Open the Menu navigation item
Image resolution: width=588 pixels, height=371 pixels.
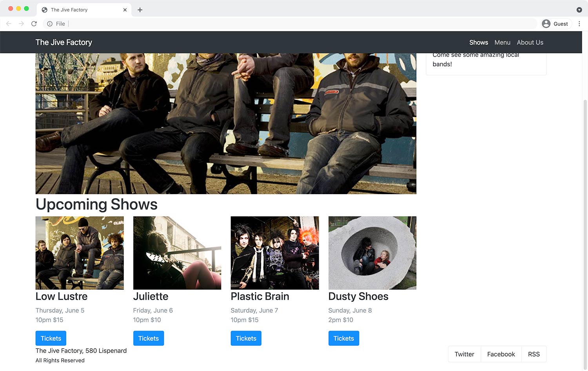click(x=502, y=42)
